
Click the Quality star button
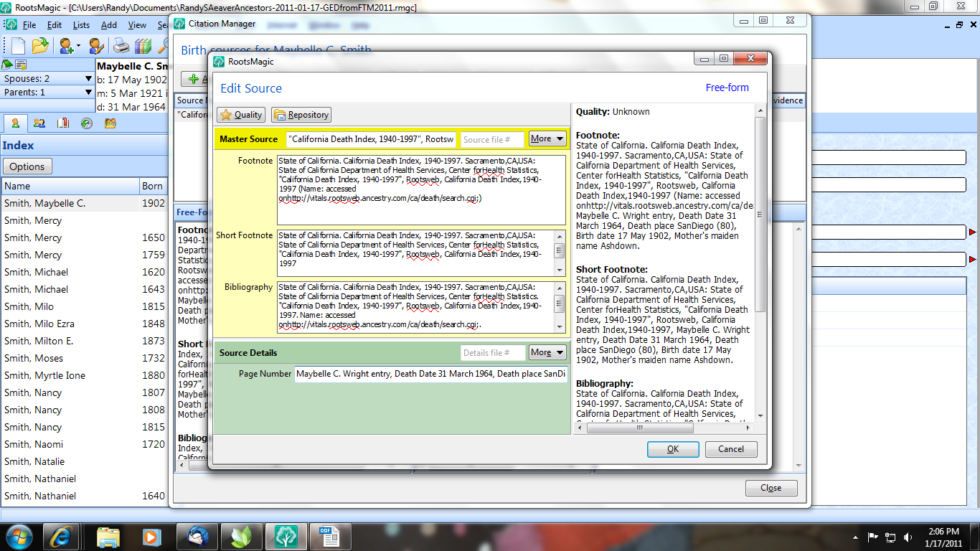tap(241, 115)
